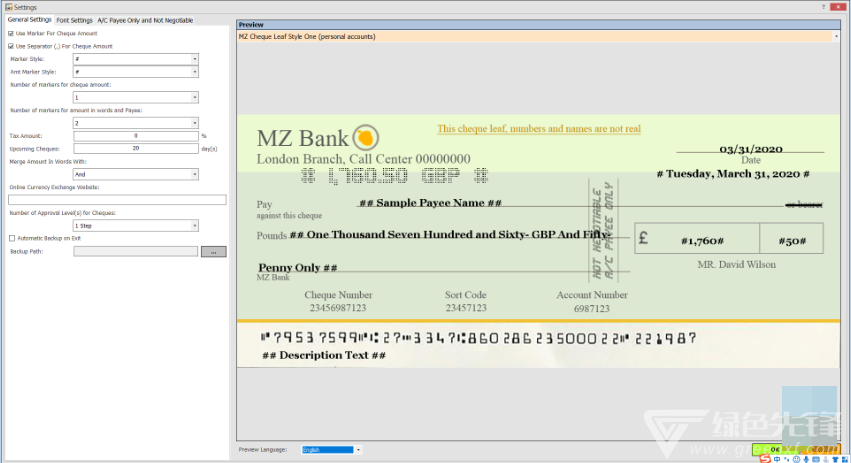Click the London Branch, Call Center text
The image size is (851, 463).
[363, 159]
